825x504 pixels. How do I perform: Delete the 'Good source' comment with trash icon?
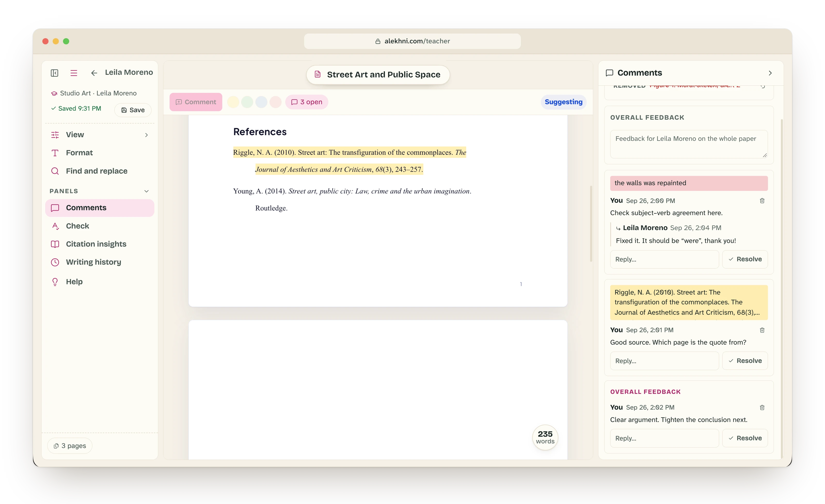click(x=762, y=330)
